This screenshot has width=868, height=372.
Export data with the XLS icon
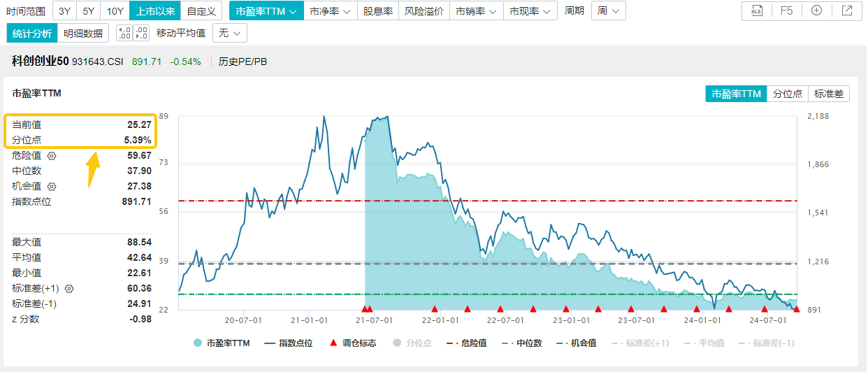coord(756,10)
